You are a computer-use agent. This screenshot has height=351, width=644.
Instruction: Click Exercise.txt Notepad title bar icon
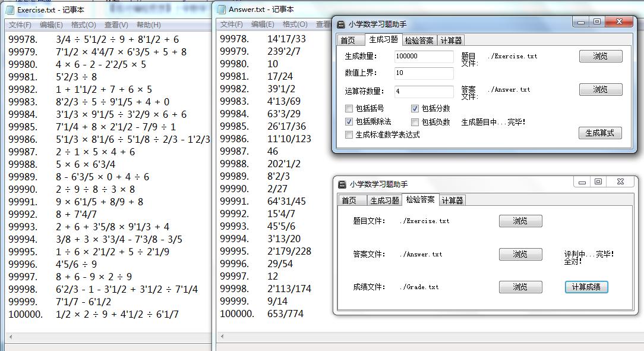coord(10,10)
